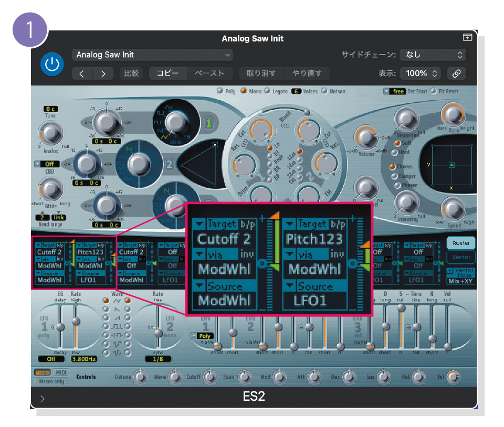Click the 比較 compare button
The width and height of the screenshot is (504, 427).
pyautogui.click(x=131, y=73)
